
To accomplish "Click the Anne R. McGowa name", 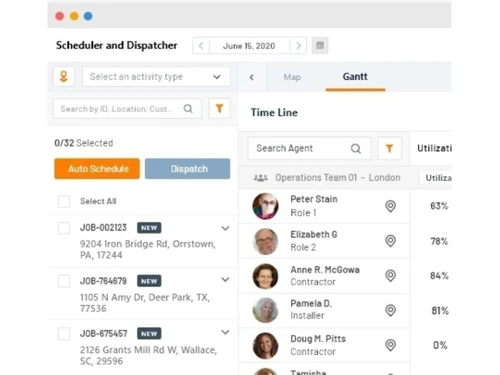I will pos(325,270).
